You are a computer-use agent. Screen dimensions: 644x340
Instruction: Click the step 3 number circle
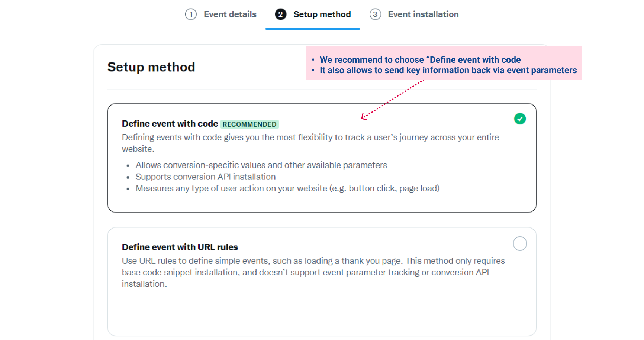pos(375,14)
